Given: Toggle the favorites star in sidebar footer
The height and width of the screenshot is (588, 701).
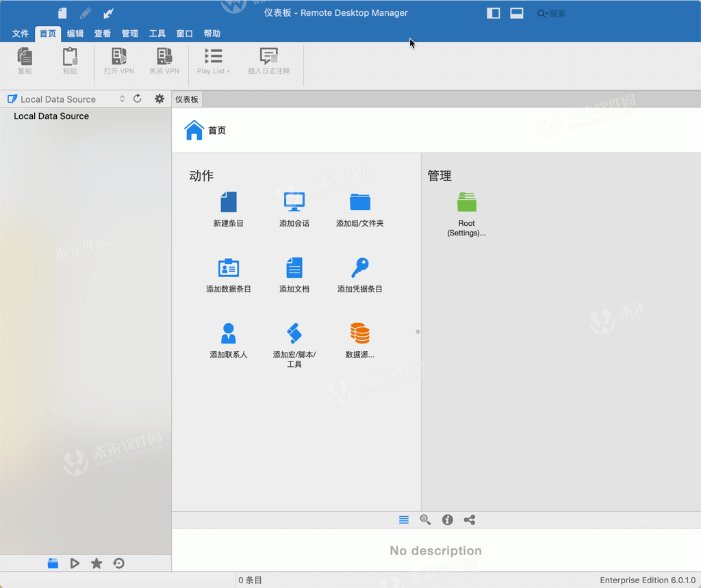Looking at the screenshot, I should (x=96, y=563).
